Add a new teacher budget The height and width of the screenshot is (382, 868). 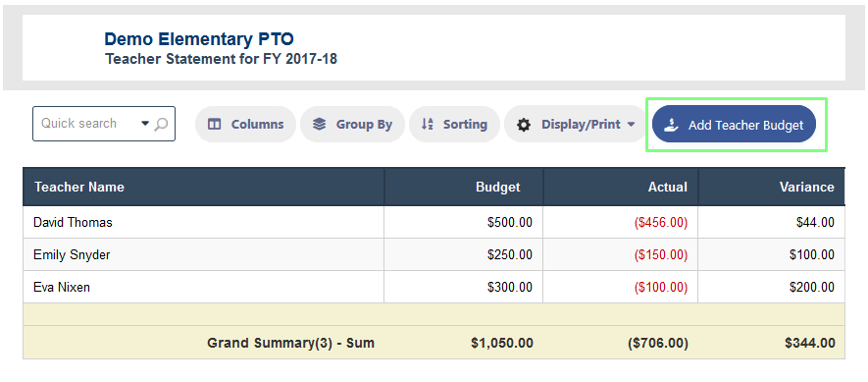pos(734,124)
